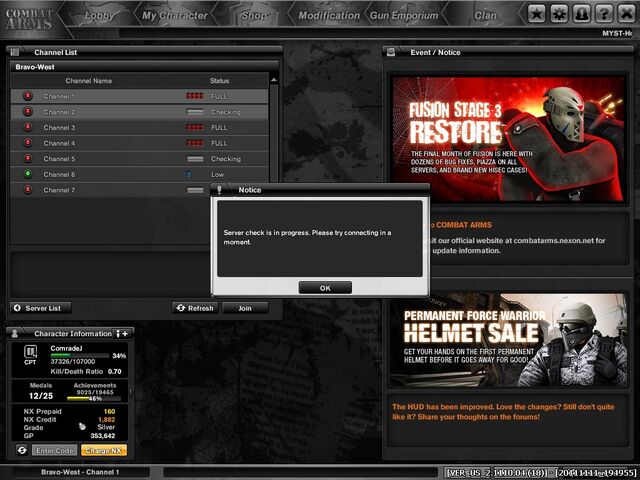Click the Kill/Death Ratio 0.70 value
Viewport: 640px width, 480px height.
(x=114, y=371)
